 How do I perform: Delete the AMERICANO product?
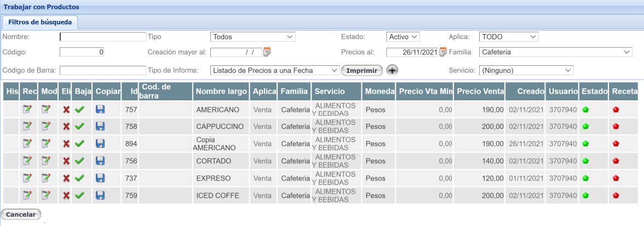tap(66, 110)
